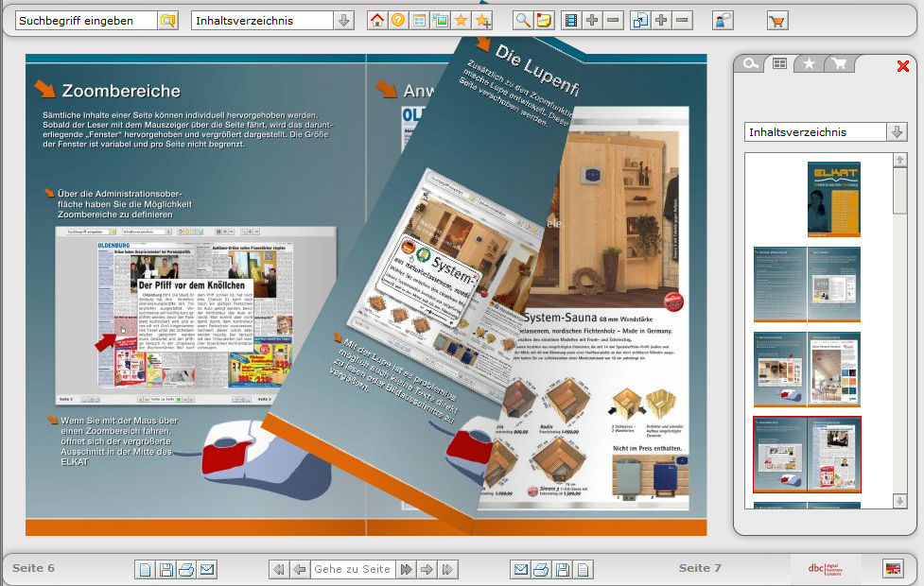Click the home icon in the top toolbar
924x586 pixels.
coord(377,20)
